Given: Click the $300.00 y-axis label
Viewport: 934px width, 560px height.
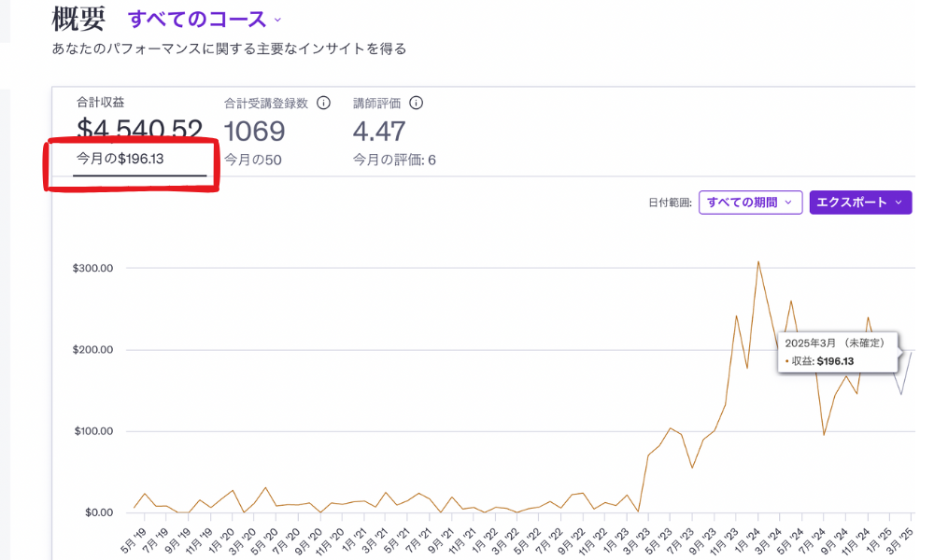Looking at the screenshot, I should 92,268.
